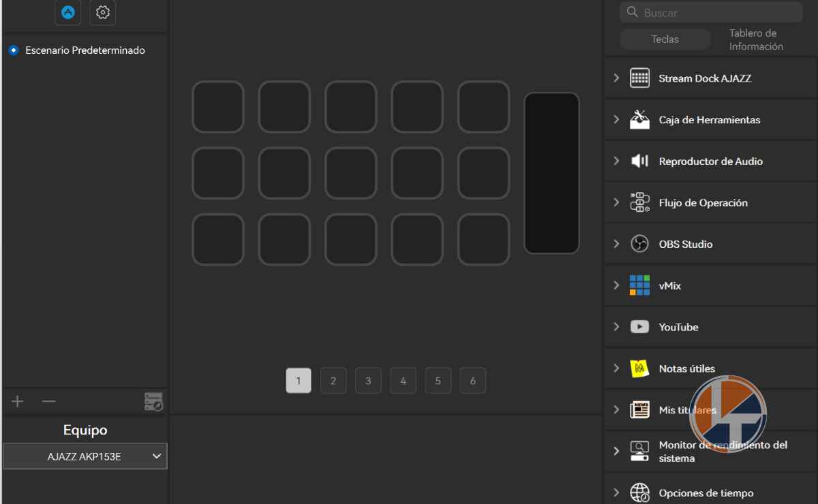Click the Flujo de Operación flow icon
This screenshot has height=504, width=818.
pyautogui.click(x=639, y=202)
